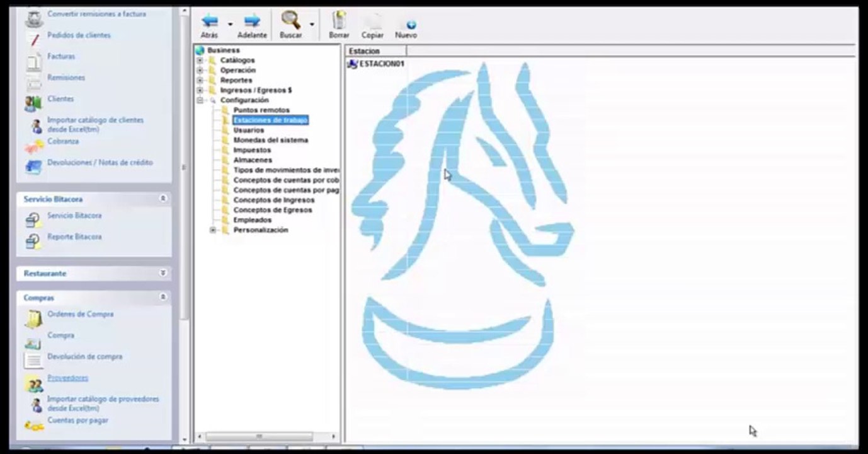Click the ESTACION01 row text
The height and width of the screenshot is (454, 868).
(382, 64)
